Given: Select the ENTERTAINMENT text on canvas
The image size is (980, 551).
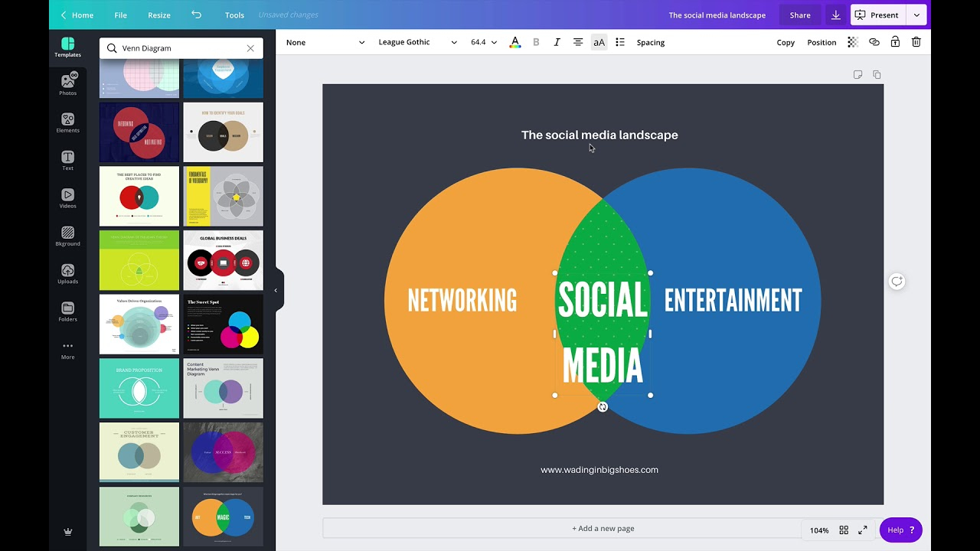Looking at the screenshot, I should 733,300.
